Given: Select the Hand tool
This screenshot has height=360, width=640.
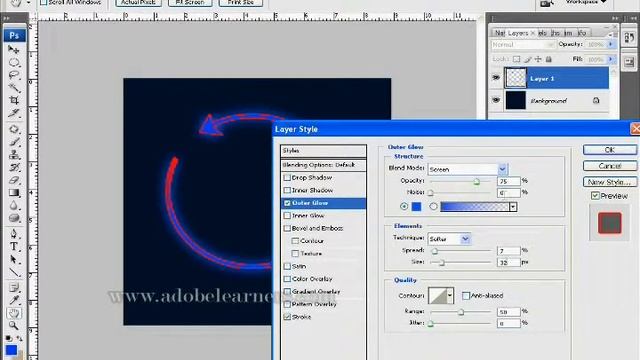Looking at the screenshot, I should coord(13,313).
